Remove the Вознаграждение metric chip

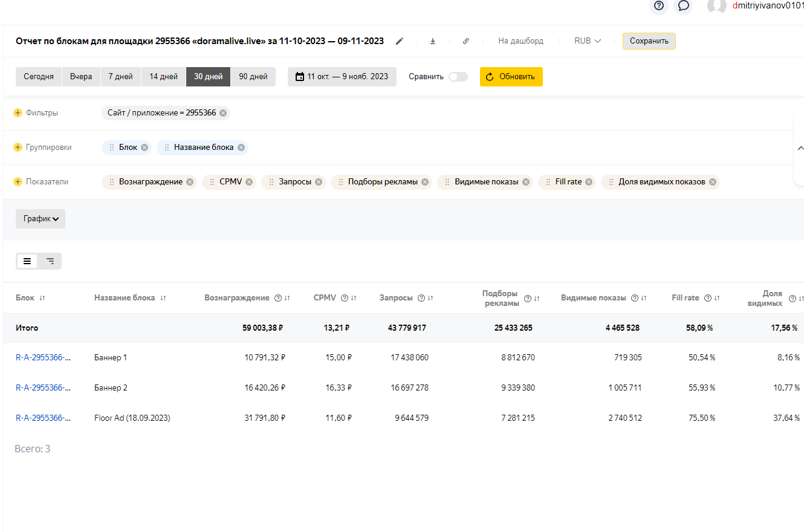click(x=190, y=182)
